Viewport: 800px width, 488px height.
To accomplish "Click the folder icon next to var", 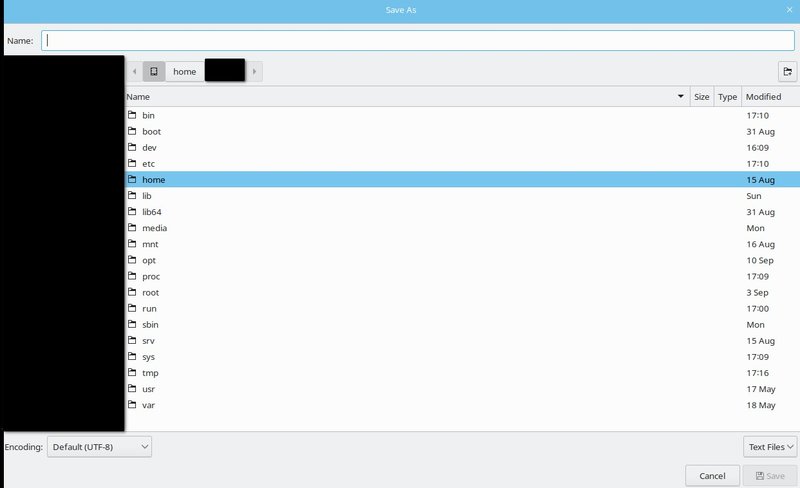I will pos(132,404).
